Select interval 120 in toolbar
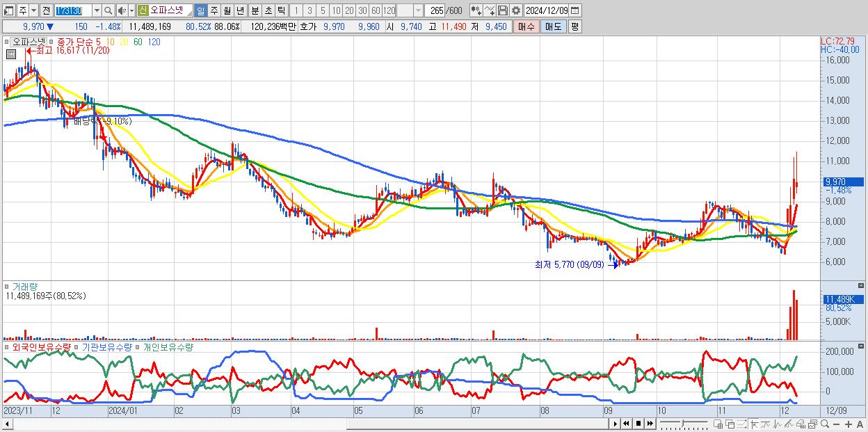 click(389, 10)
